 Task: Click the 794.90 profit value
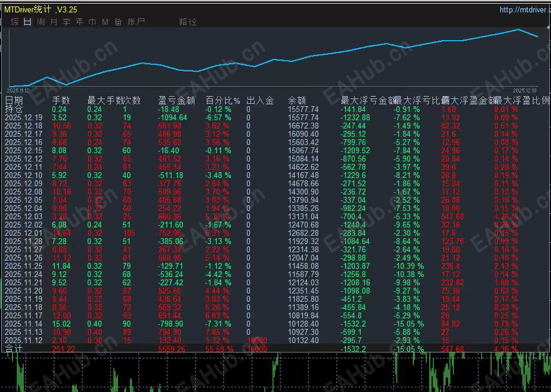click(170, 332)
